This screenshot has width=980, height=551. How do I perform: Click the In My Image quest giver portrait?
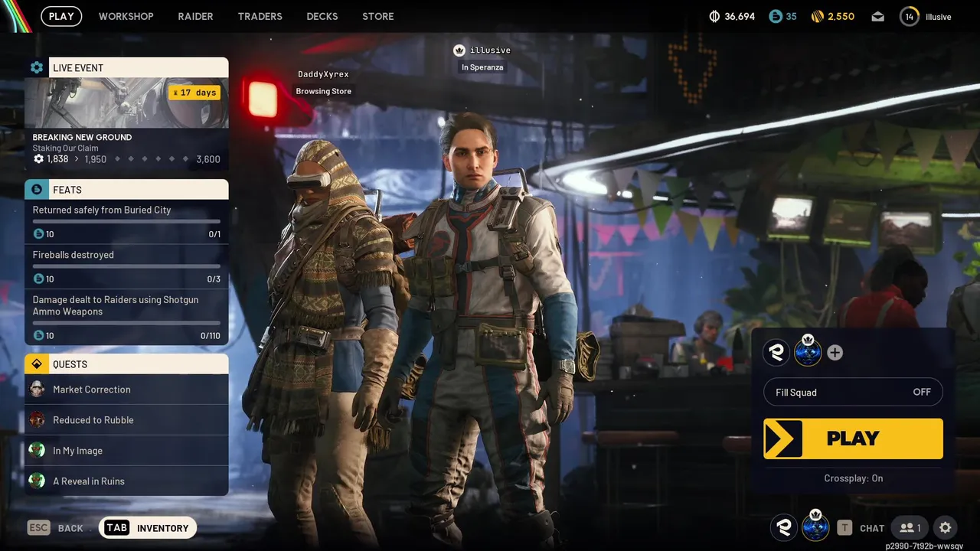(x=37, y=451)
